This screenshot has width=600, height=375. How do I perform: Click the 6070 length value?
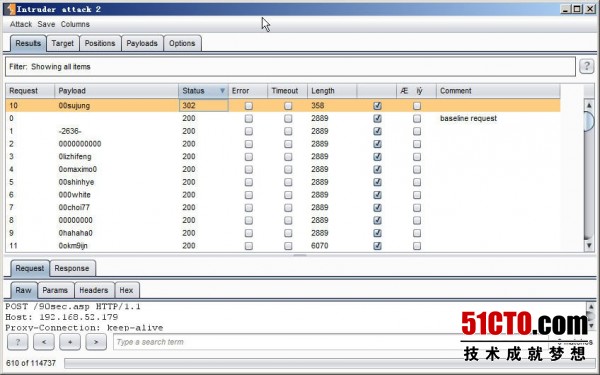point(320,246)
